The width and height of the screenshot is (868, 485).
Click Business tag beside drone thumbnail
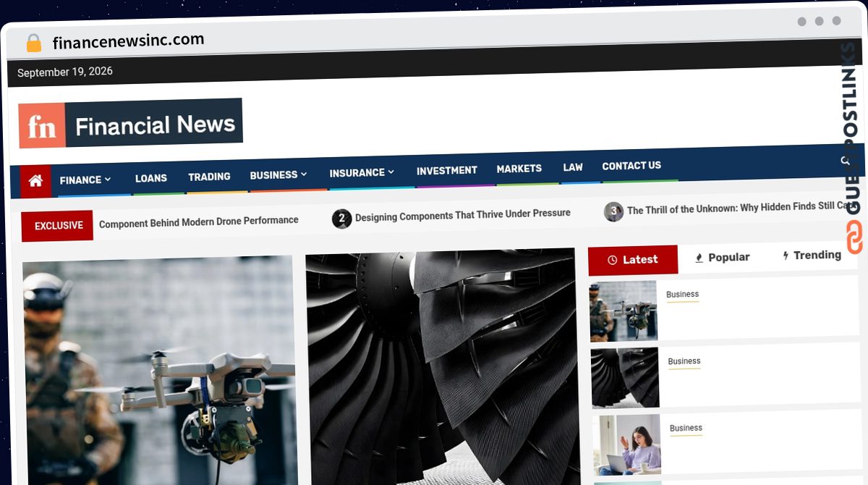pos(683,295)
